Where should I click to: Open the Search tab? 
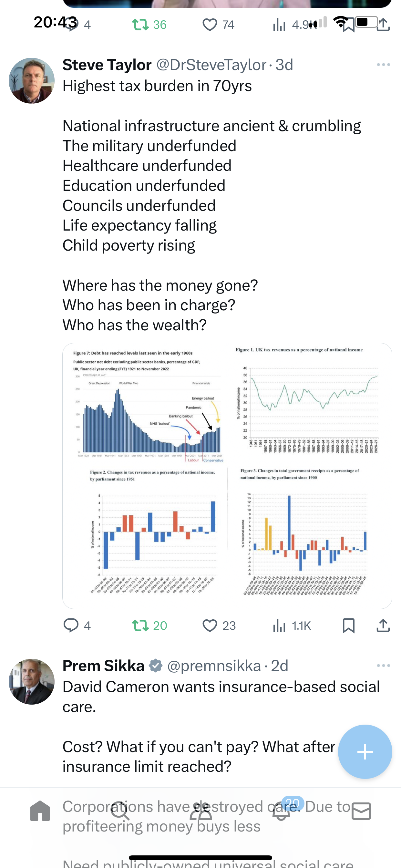coord(120,811)
